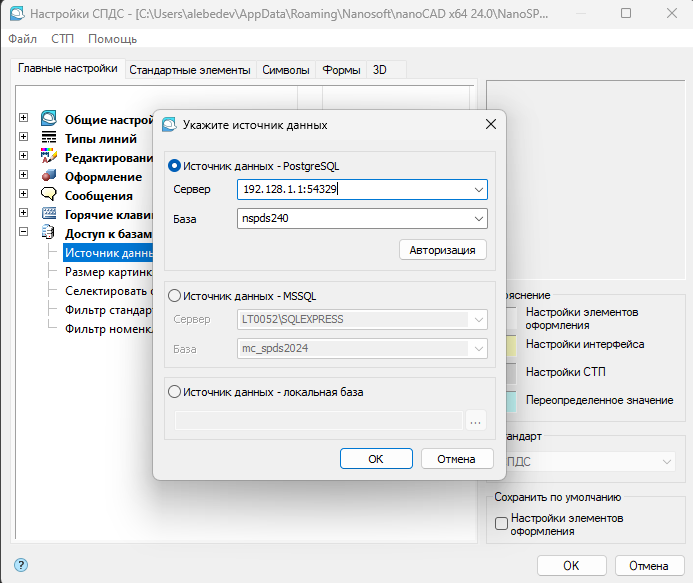The image size is (693, 583).
Task: Switch to the Символы tab
Action: pyautogui.click(x=285, y=70)
